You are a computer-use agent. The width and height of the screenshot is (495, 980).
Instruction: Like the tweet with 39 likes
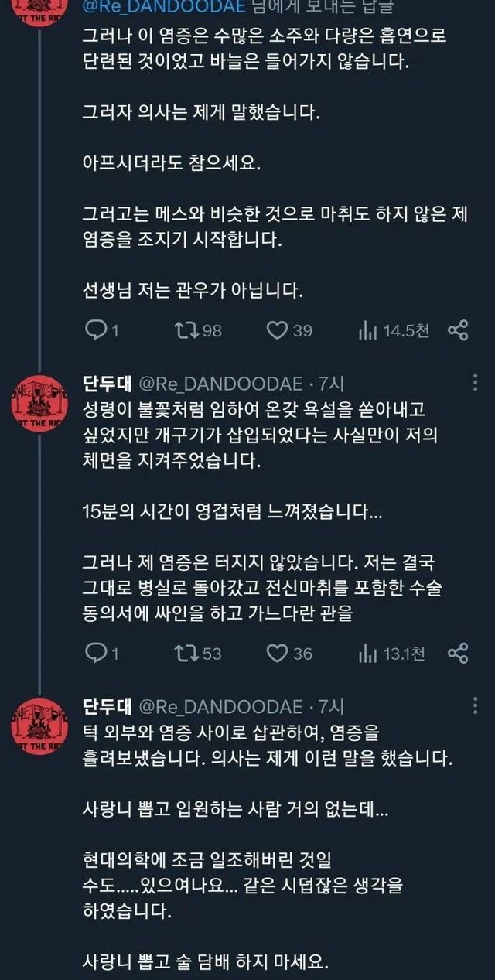coord(277,330)
